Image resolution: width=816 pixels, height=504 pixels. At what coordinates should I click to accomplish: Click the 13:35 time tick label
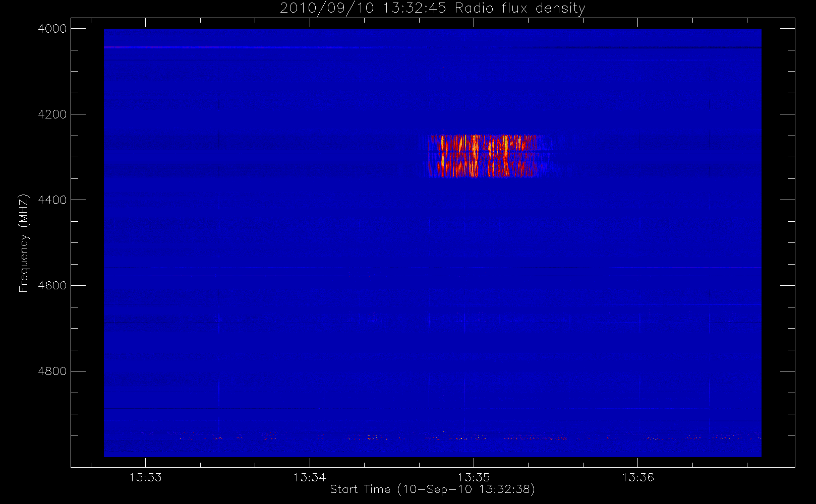pos(474,477)
